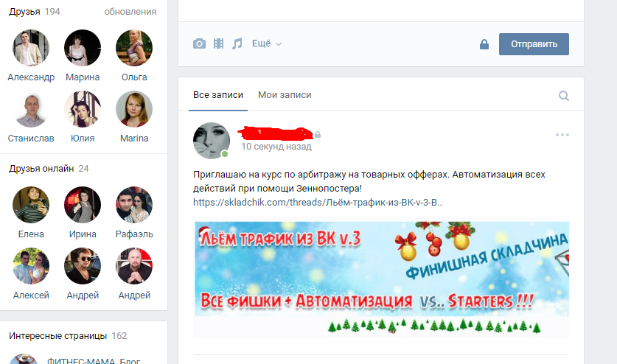
Task: Click the обновления link in the friends block
Action: [x=130, y=12]
